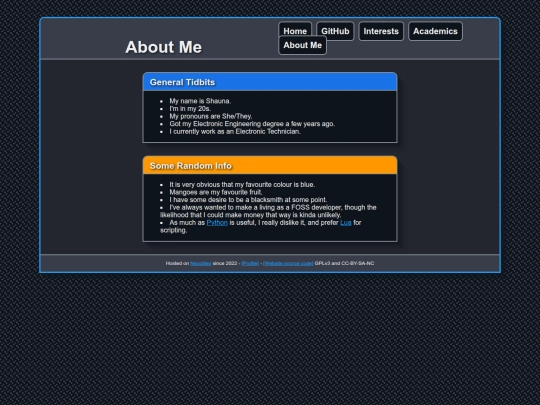The width and height of the screenshot is (540, 405).
Task: Click the Some Random Info section header
Action: tap(270, 166)
